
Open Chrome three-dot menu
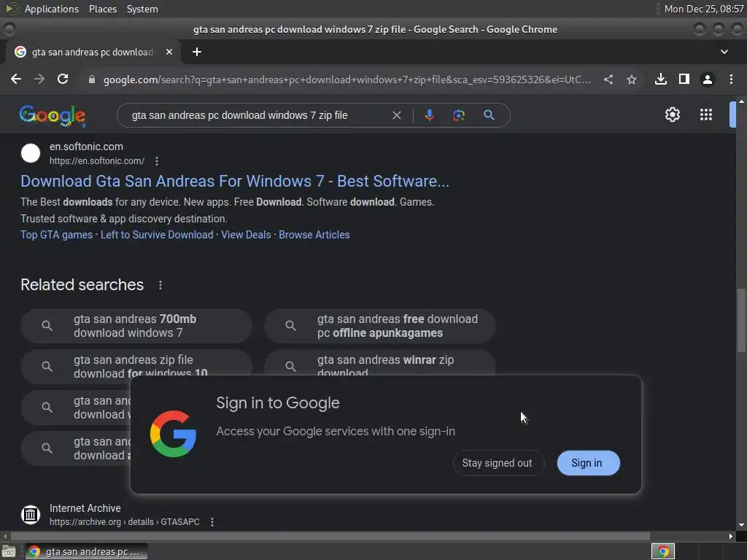pyautogui.click(x=731, y=79)
